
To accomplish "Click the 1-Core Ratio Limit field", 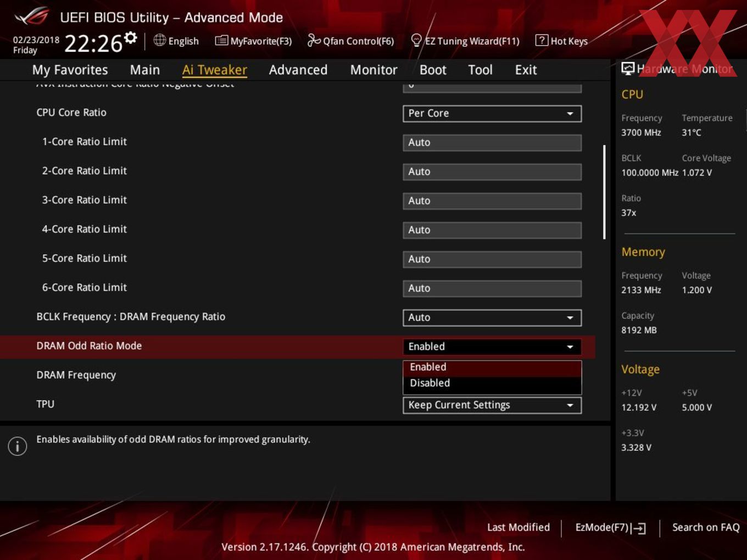I will click(x=492, y=143).
